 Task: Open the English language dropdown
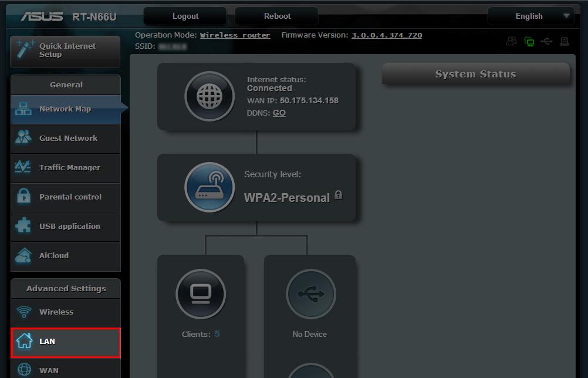(531, 16)
